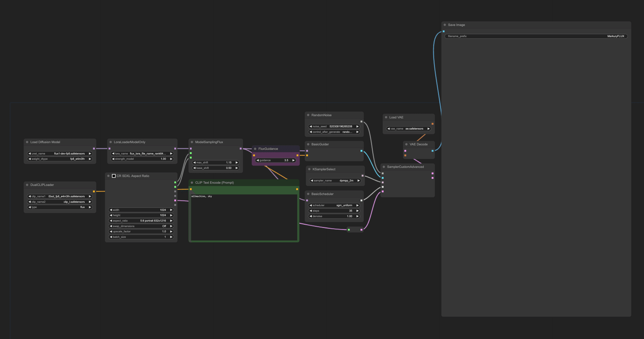The height and width of the screenshot is (339, 644).
Task: Decrease max_shift with its left arrow
Action: 194,163
